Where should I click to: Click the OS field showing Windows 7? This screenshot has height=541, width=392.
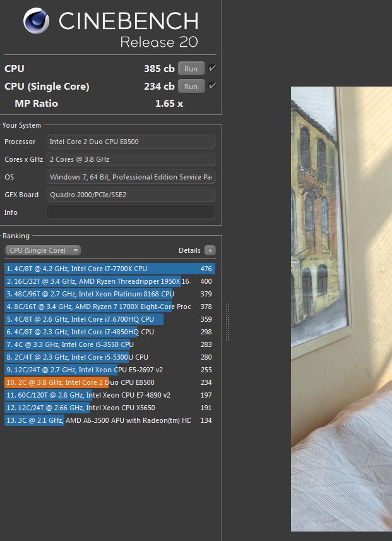131,177
